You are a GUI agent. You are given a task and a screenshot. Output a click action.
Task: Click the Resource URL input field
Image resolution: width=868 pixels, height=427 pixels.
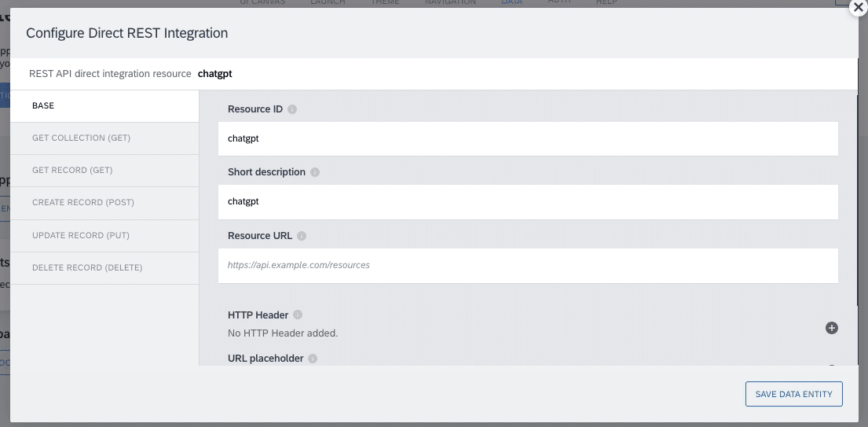pyautogui.click(x=528, y=265)
